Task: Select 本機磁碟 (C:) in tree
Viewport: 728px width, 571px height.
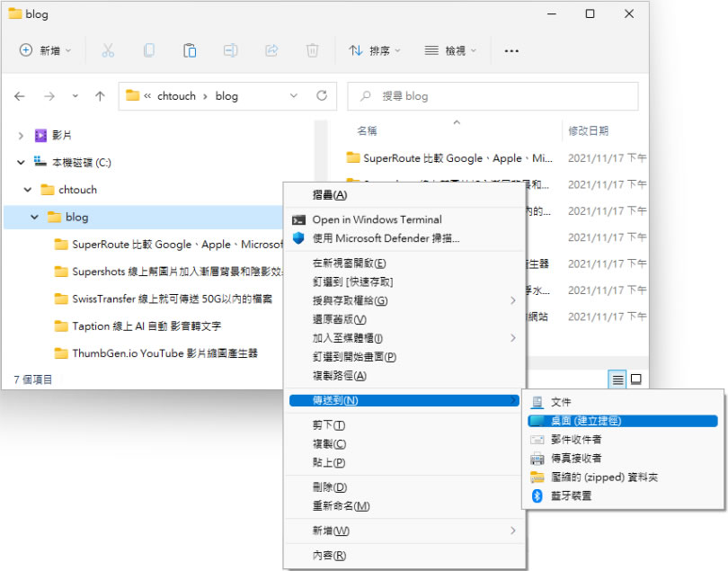Action: [x=73, y=162]
